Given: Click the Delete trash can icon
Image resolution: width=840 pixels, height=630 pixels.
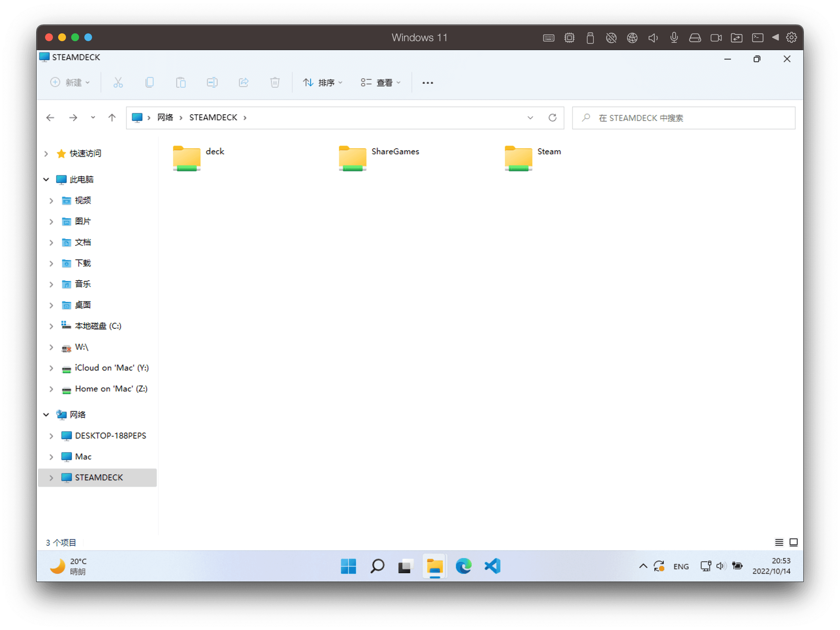Looking at the screenshot, I should pyautogui.click(x=275, y=82).
